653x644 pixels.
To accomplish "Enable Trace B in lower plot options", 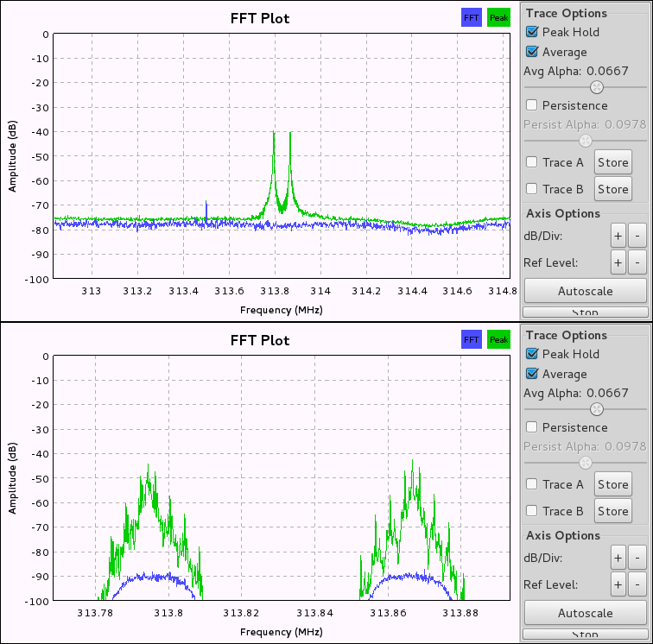I will [x=532, y=511].
